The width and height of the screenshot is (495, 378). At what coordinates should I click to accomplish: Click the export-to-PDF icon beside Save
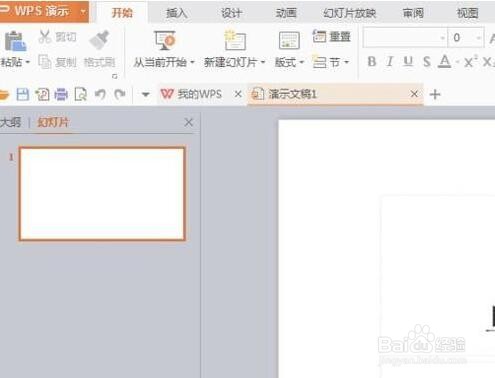pos(42,95)
